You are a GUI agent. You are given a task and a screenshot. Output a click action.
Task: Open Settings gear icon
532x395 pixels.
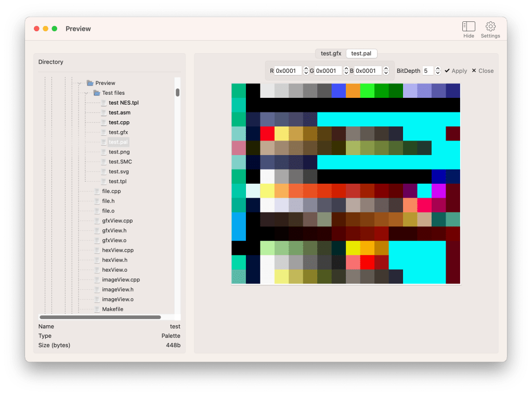pos(490,27)
